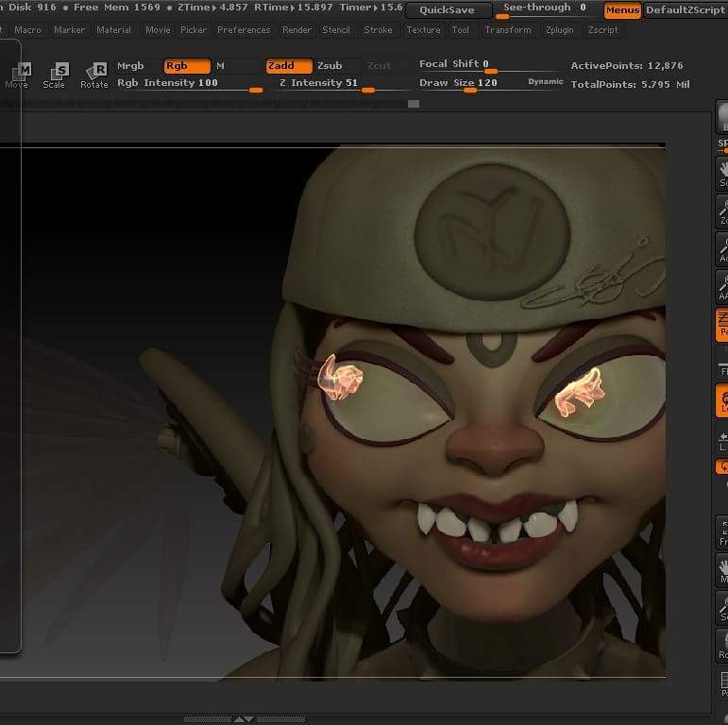The image size is (728, 725).
Task: Click the BPR render button at shelf top
Action: (x=722, y=116)
